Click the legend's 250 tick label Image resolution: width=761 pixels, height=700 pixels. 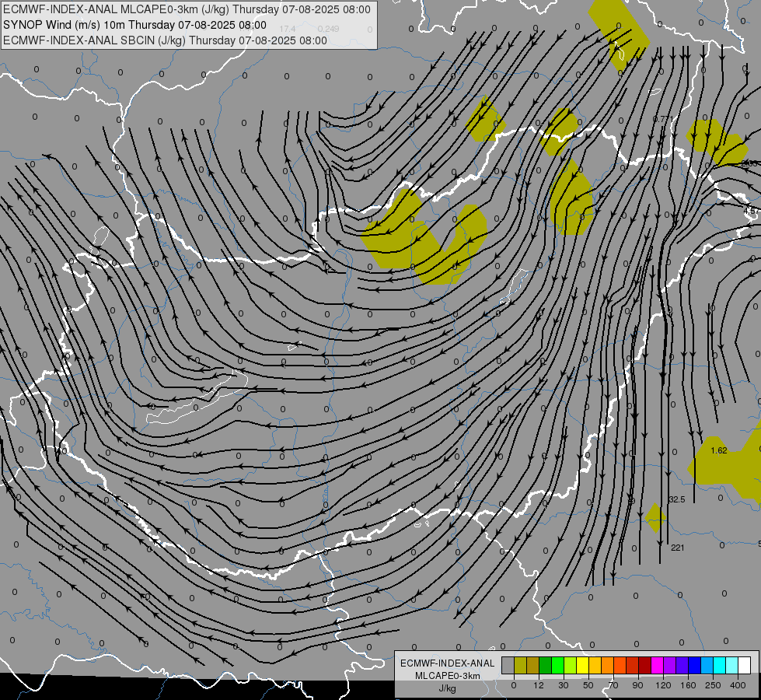coord(713,685)
